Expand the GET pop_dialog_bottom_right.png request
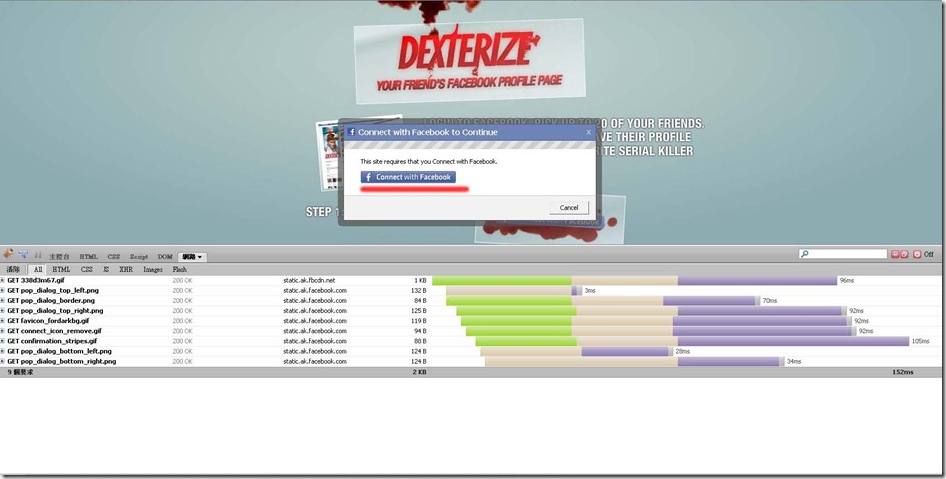946x479 pixels. pos(2,361)
